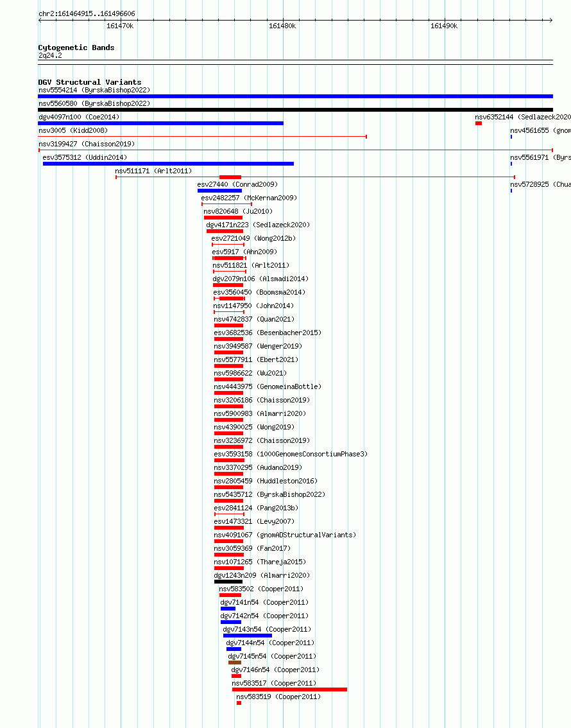Open esv3593158 (1000GenomesConsortiumPhase3) variant
Image resolution: width=571 pixels, height=728 pixels.
pyautogui.click(x=291, y=454)
